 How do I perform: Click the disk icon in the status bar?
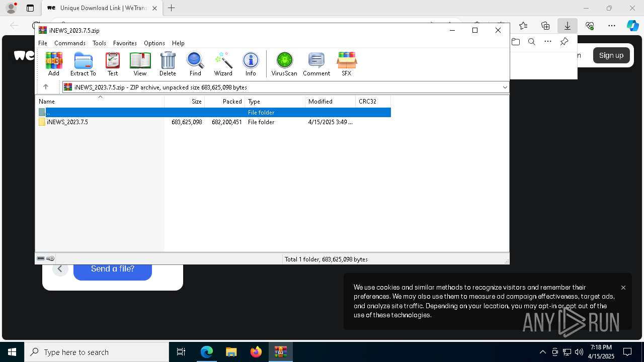[41, 259]
